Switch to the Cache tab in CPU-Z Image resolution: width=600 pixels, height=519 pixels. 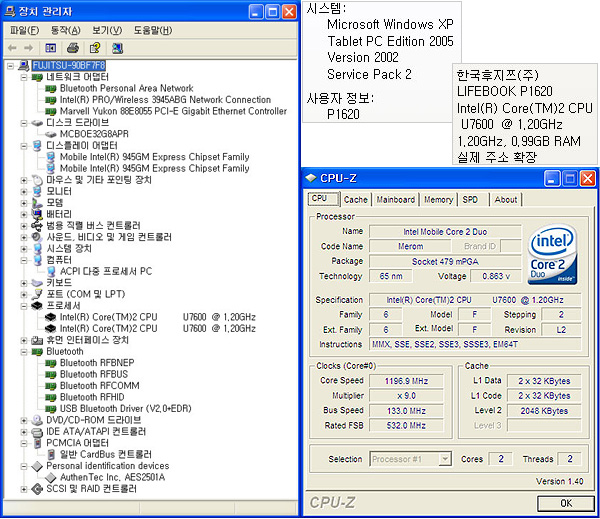point(355,200)
